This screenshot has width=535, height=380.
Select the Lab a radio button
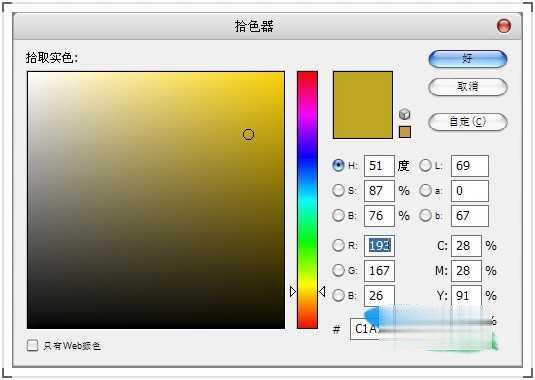click(425, 190)
